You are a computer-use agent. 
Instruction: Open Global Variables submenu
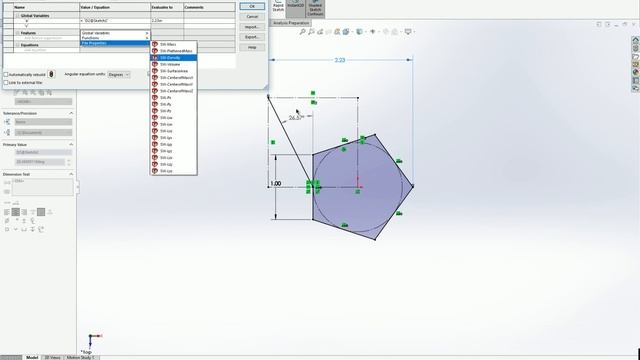click(115, 33)
